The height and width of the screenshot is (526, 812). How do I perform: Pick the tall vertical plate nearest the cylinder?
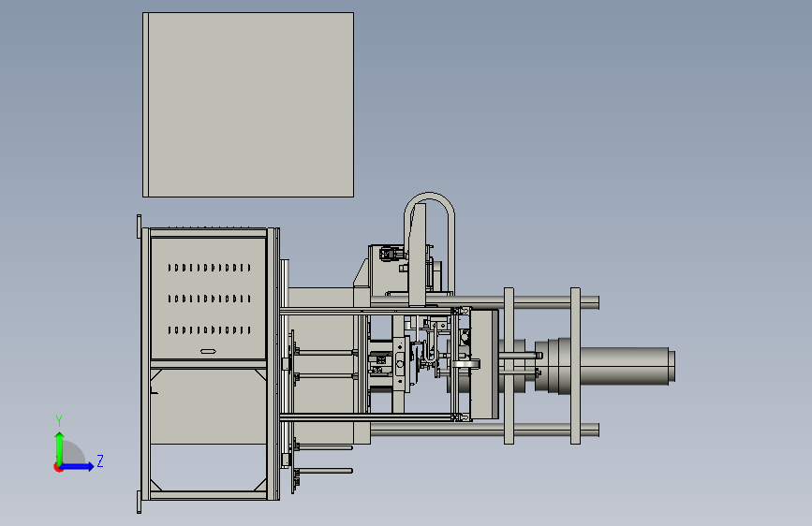575,366
